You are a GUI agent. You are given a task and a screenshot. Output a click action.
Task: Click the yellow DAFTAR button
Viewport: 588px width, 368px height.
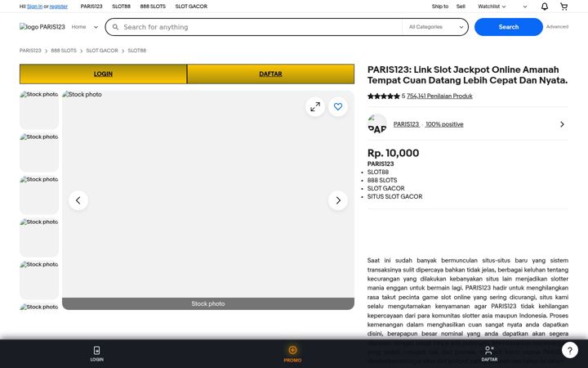click(x=270, y=74)
